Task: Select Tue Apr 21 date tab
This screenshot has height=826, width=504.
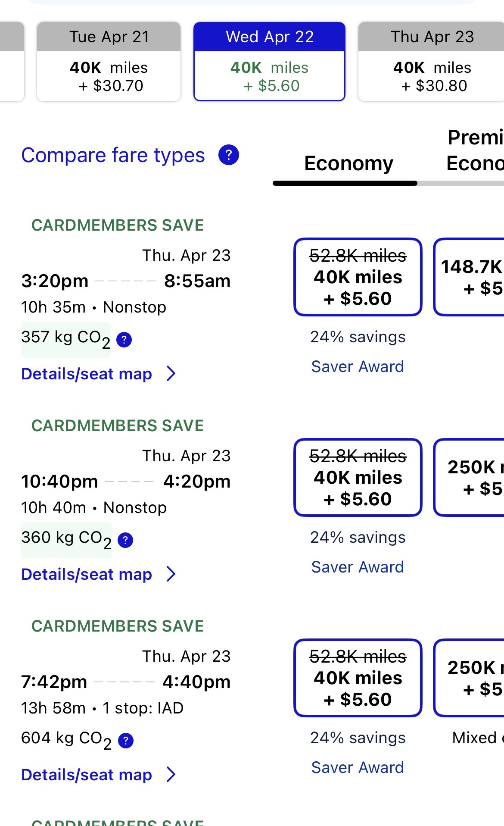Action: [x=109, y=62]
